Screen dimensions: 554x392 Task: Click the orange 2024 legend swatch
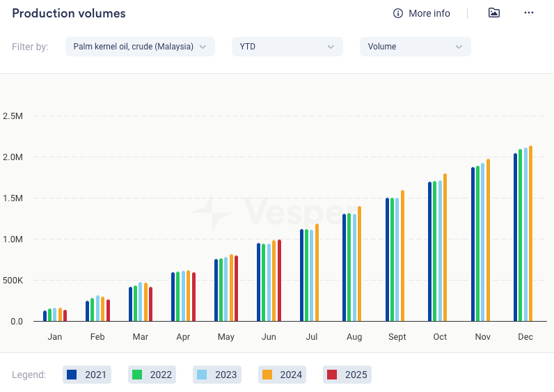click(x=267, y=375)
